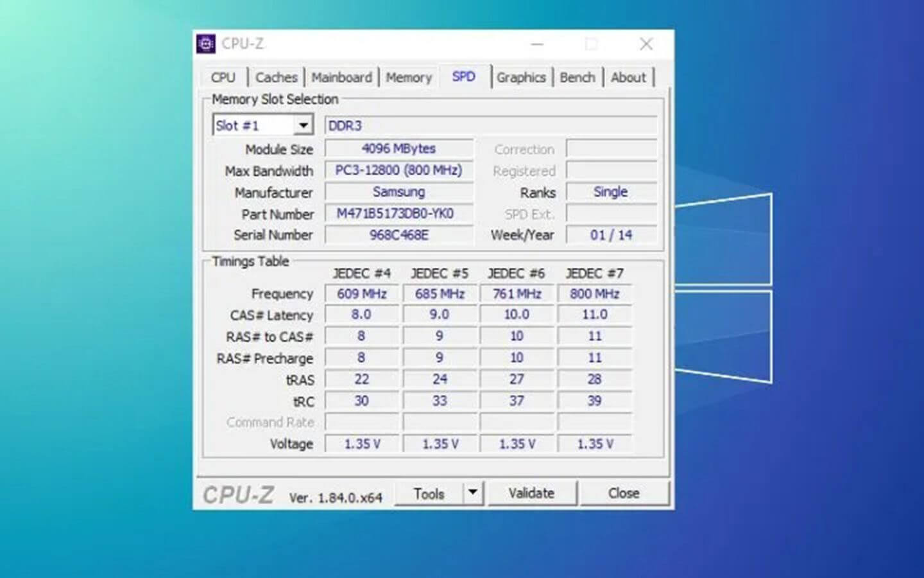This screenshot has width=924, height=578.
Task: Minimize the CPU-Z window
Action: pyautogui.click(x=537, y=44)
